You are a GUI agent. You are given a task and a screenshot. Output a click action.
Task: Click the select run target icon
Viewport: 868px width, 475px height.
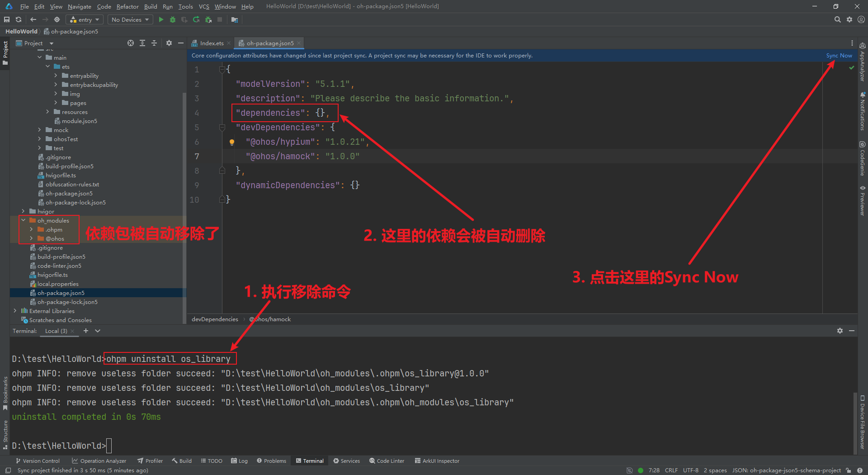tap(57, 19)
